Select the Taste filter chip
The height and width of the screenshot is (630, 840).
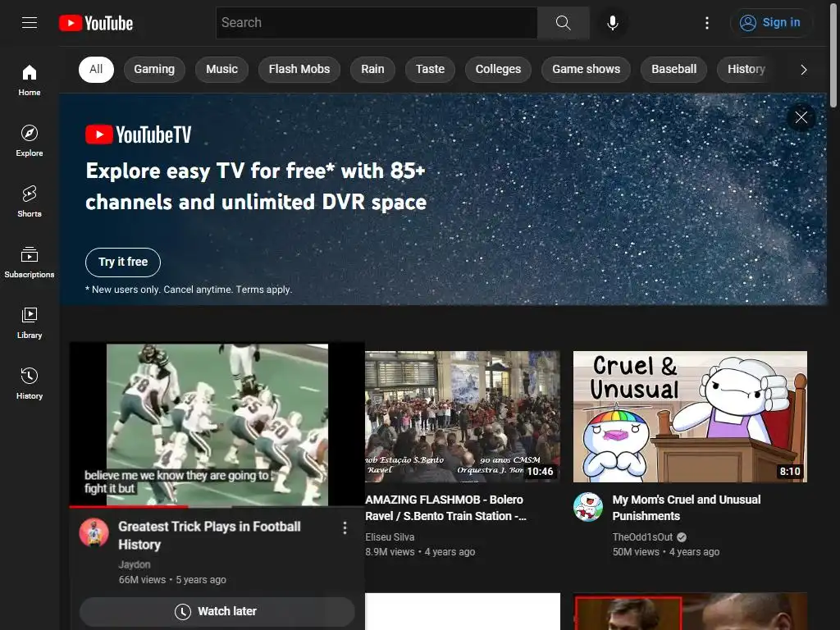430,69
